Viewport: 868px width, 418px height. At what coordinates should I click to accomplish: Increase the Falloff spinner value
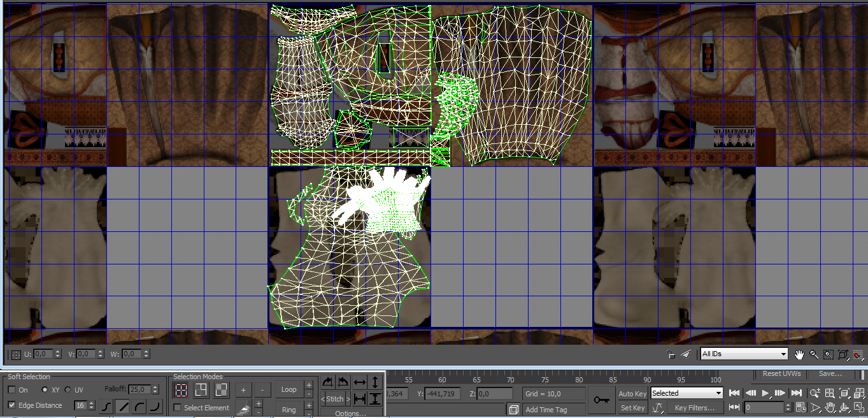click(x=155, y=387)
